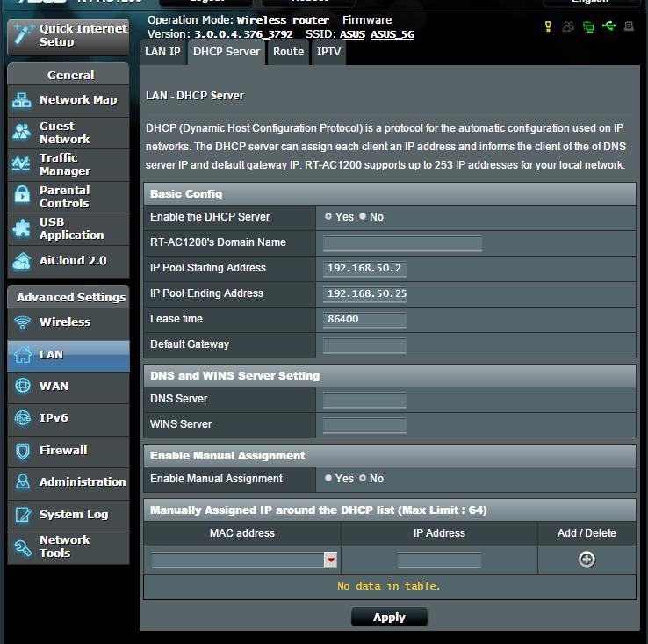The height and width of the screenshot is (644, 648).
Task: Click DNS Server input field
Action: click(x=364, y=400)
